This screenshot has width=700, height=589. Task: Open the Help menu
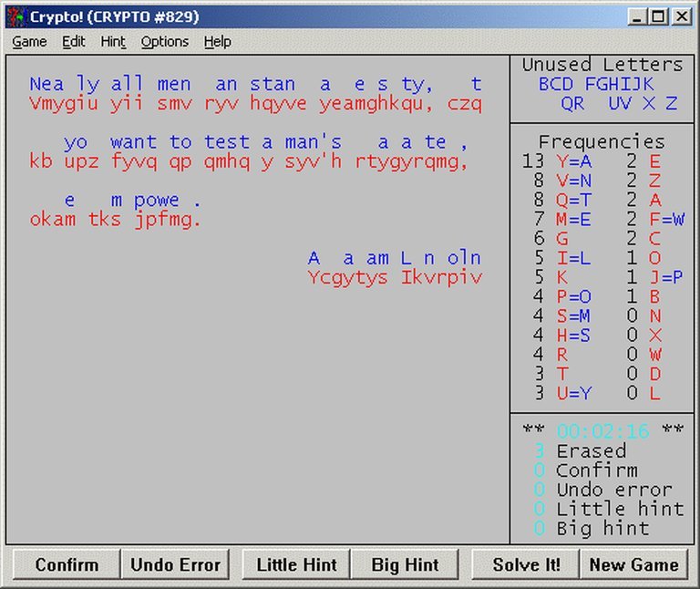217,42
